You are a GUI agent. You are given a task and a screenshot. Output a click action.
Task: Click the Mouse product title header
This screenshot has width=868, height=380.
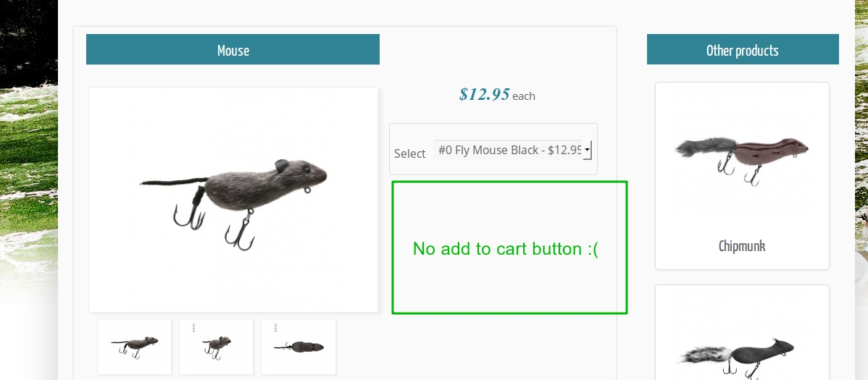click(x=233, y=50)
